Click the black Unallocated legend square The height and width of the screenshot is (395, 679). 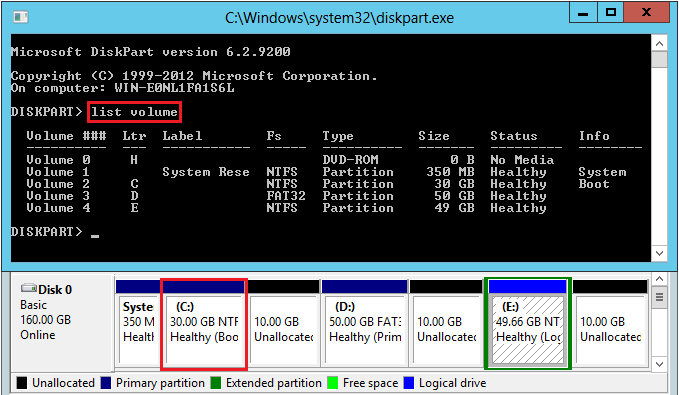[22, 383]
